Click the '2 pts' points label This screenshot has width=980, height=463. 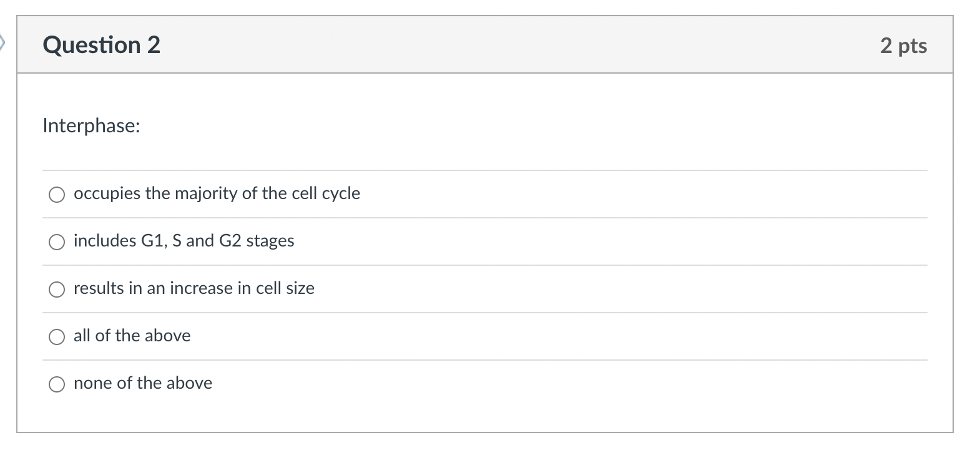point(903,46)
